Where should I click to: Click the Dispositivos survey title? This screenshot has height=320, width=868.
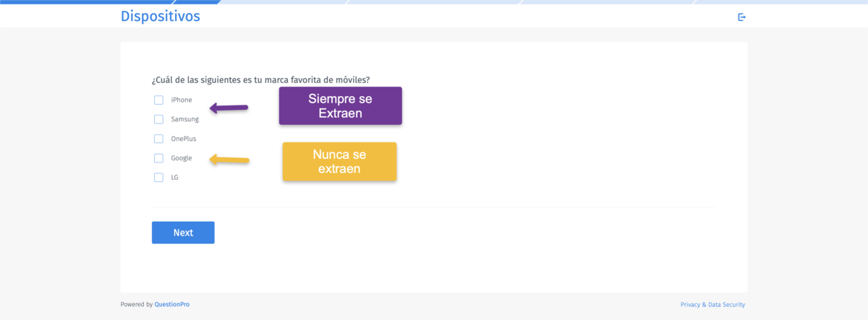[161, 16]
